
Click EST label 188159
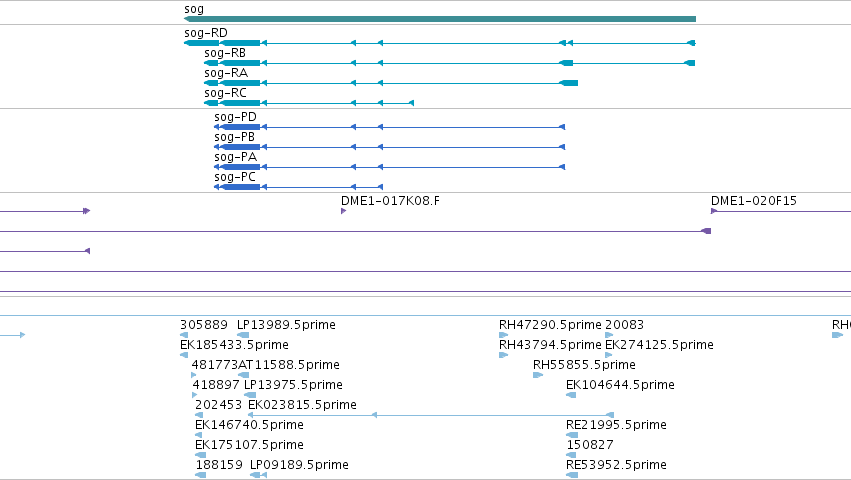click(x=219, y=465)
